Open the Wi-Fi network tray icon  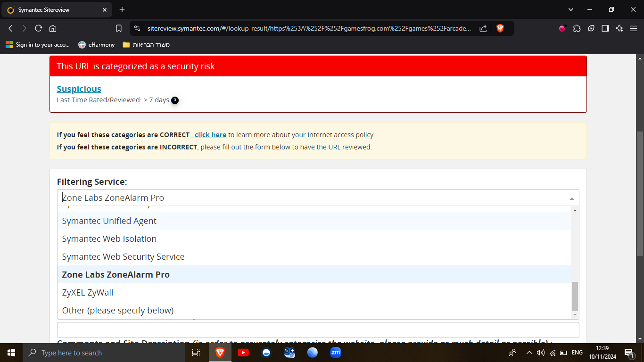coord(553,353)
